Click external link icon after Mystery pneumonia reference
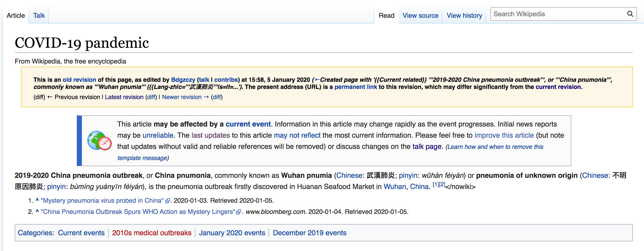Viewport: 644px width, 251px height. [168, 201]
